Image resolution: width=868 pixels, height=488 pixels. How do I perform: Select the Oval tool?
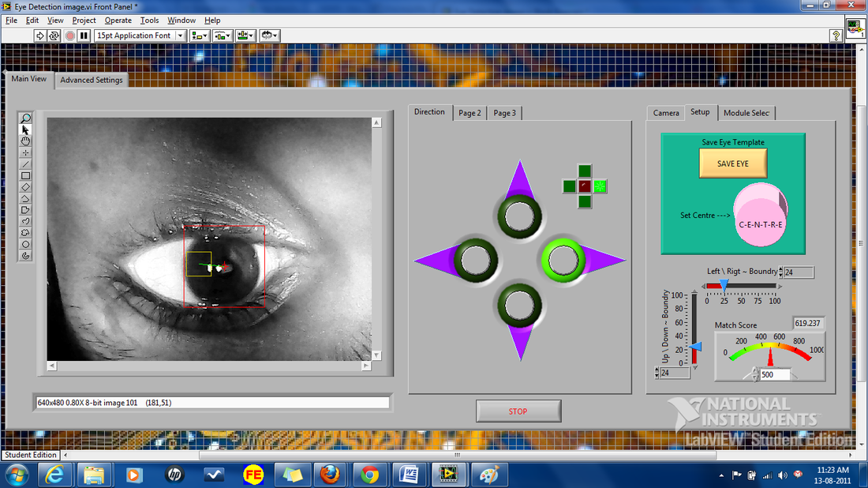25,244
